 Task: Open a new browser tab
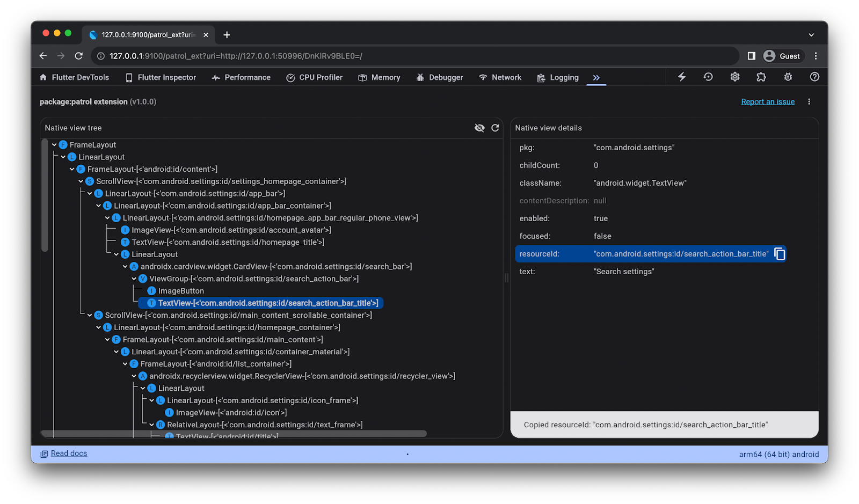point(227,35)
